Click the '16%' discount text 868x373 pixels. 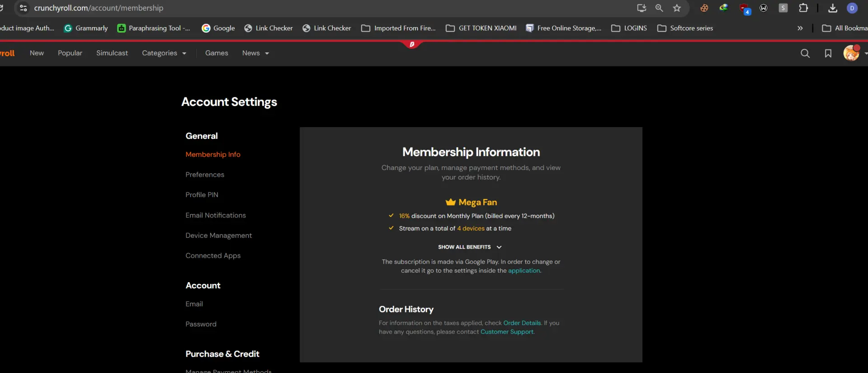coord(404,216)
